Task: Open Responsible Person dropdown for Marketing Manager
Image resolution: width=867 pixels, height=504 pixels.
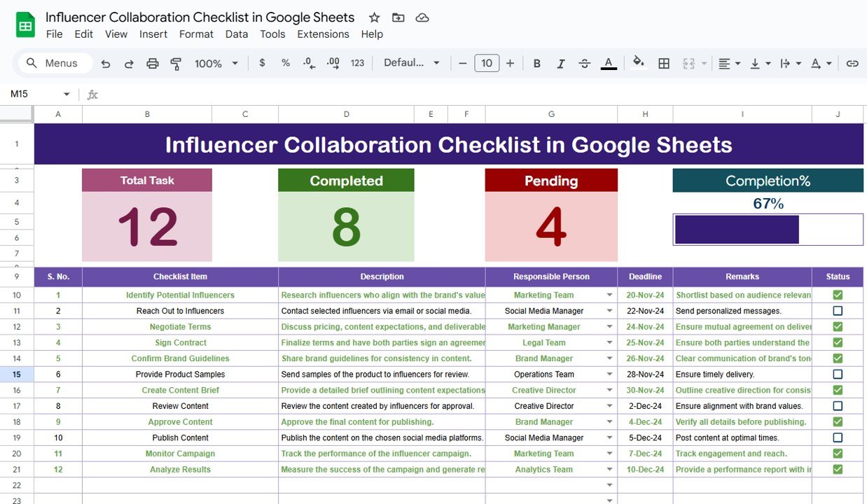Action: click(609, 327)
